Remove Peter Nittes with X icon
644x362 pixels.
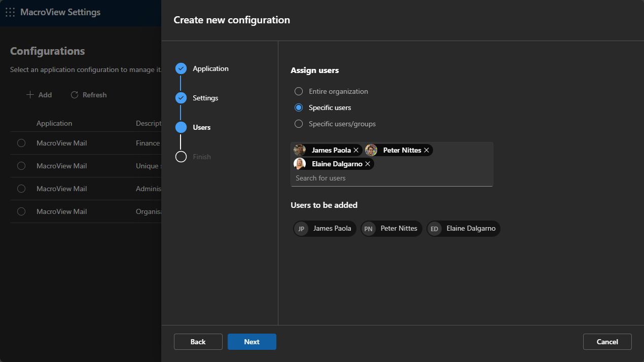click(426, 150)
